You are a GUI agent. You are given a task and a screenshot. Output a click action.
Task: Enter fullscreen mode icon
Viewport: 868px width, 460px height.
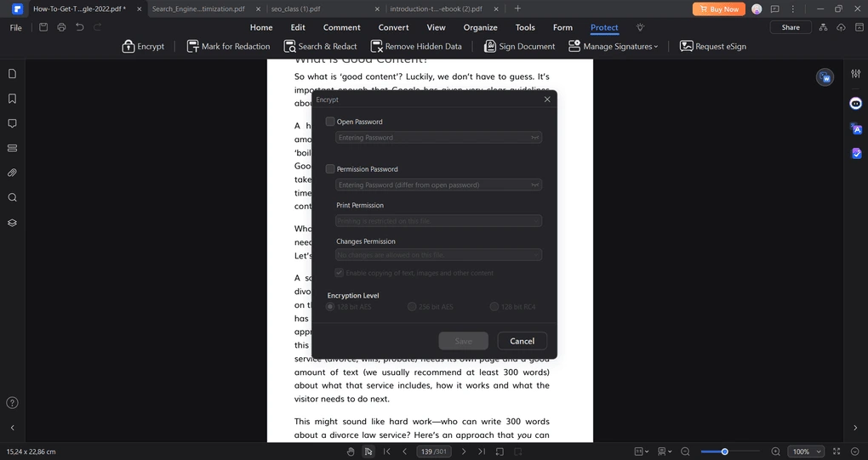837,451
